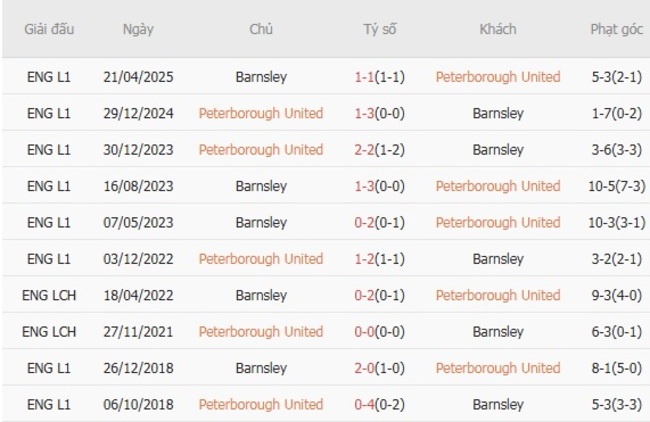This screenshot has width=650, height=422.
Task: Select the 0-0(0-0) score on 27/11/2021
Action: click(x=379, y=331)
